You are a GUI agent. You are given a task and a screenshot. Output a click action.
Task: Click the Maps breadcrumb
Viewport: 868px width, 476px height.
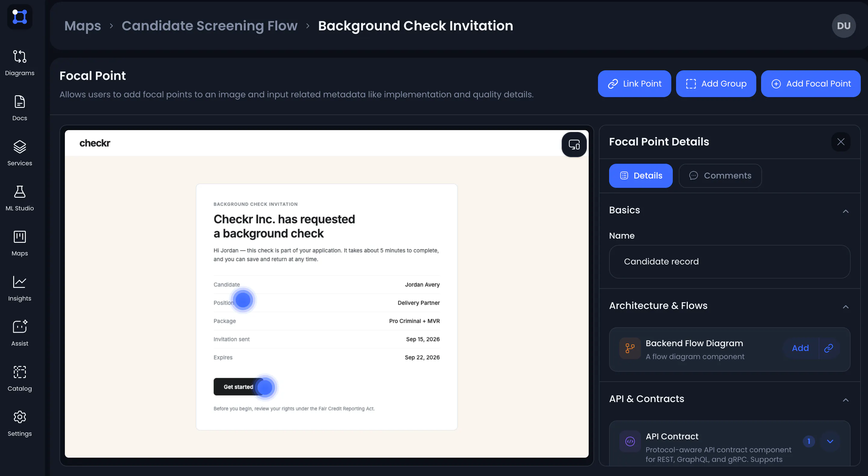(83, 26)
